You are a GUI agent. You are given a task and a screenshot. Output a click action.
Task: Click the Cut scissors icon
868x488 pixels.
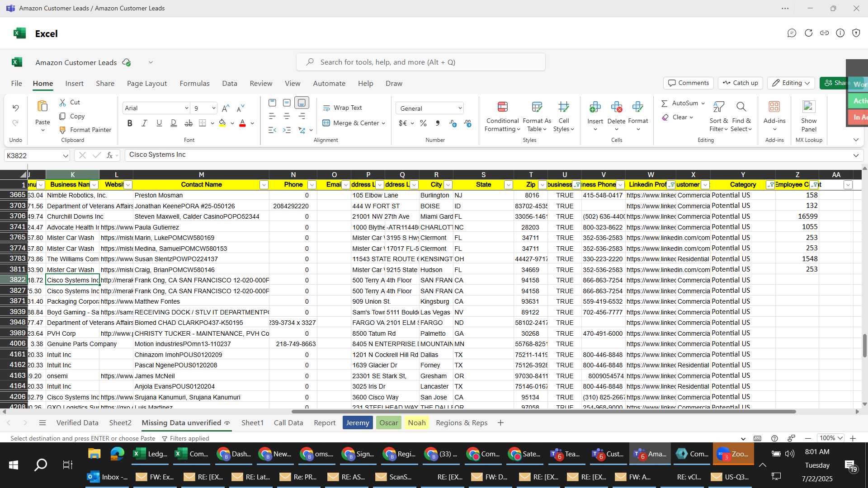click(x=62, y=103)
